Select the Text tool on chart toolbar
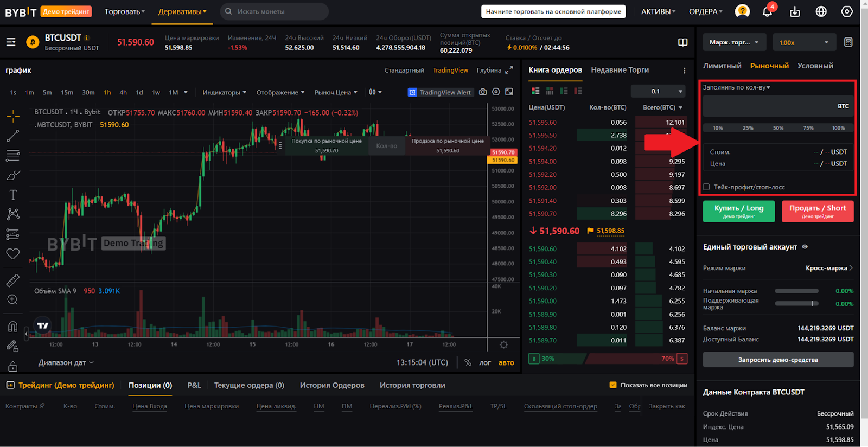The height and width of the screenshot is (447, 868). point(13,195)
